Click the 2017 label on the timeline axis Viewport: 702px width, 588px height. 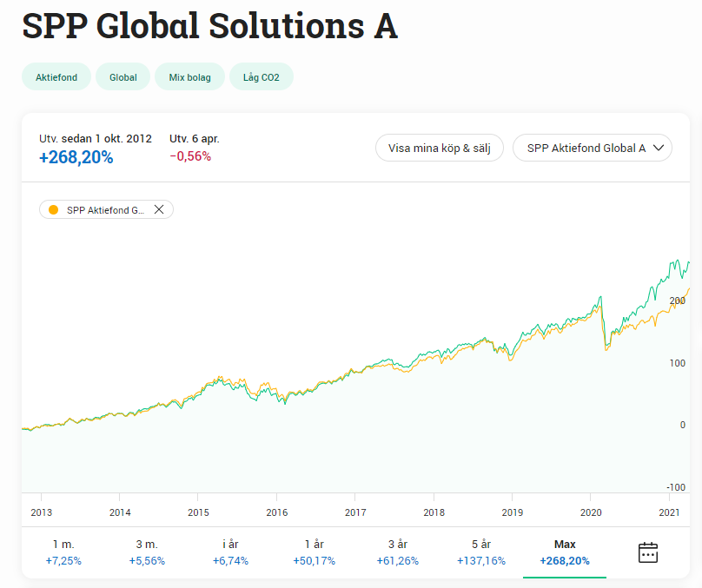tap(354, 512)
